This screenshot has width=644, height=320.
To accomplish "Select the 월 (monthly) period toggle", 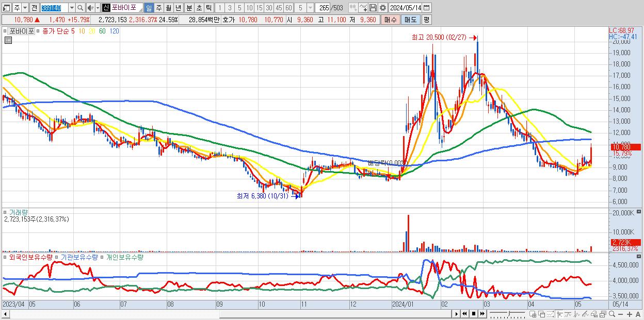I will [x=168, y=8].
